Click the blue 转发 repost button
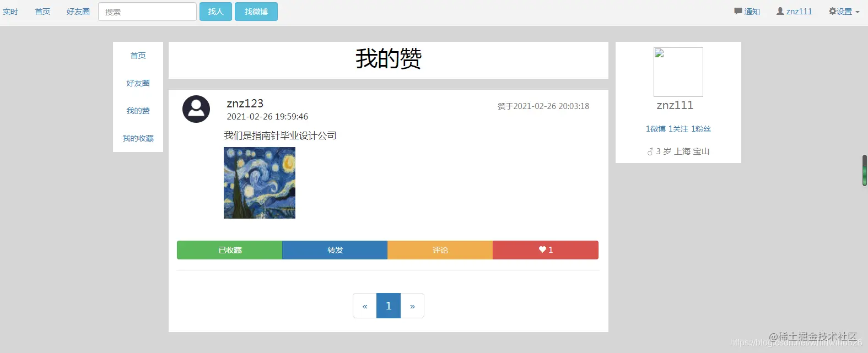868x353 pixels. pyautogui.click(x=335, y=250)
